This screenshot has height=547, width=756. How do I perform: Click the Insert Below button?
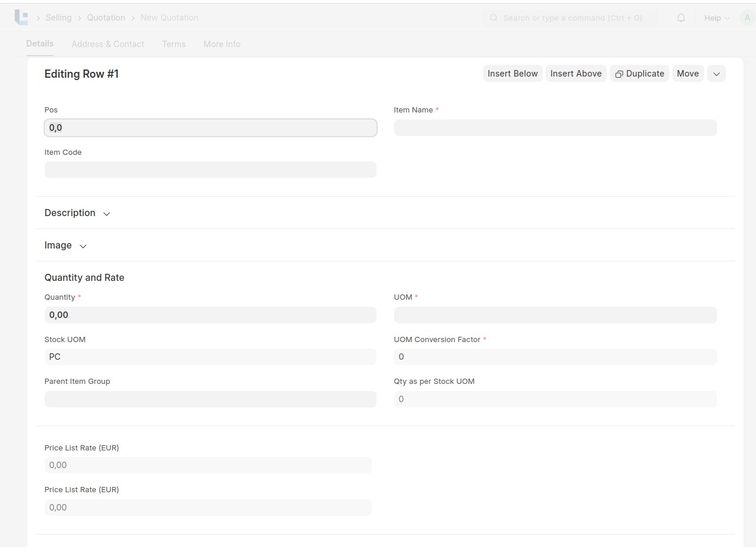pyautogui.click(x=513, y=74)
